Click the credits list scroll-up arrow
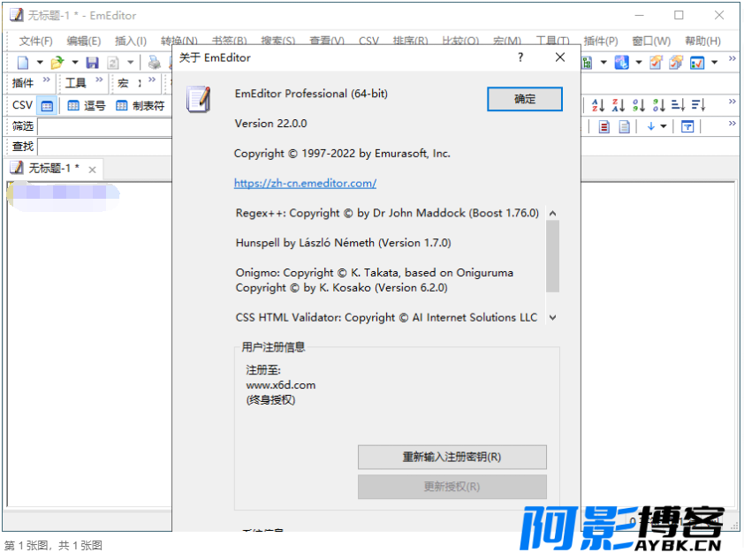 553,214
